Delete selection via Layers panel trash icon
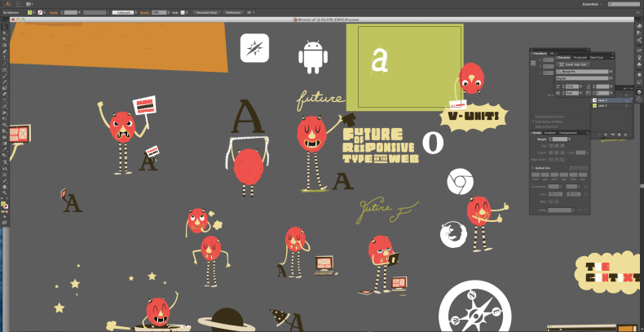Image resolution: width=644 pixels, height=332 pixels. pos(625,135)
